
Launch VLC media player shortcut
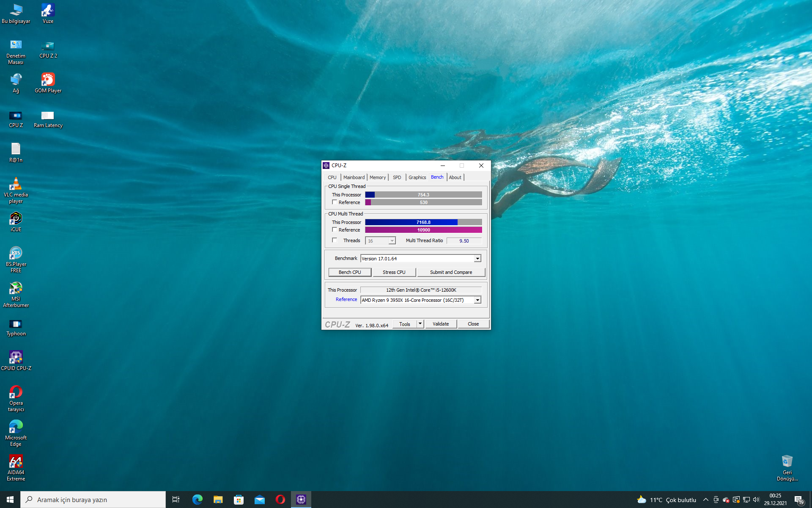point(16,190)
